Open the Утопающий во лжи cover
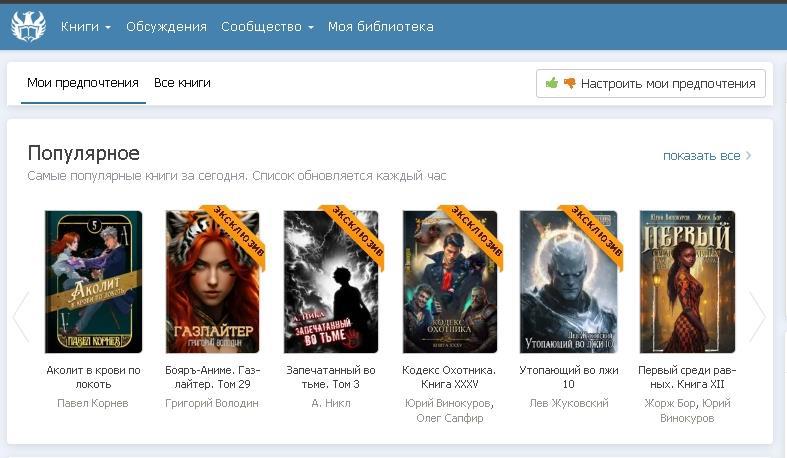This screenshot has height=458, width=787. (x=568, y=282)
